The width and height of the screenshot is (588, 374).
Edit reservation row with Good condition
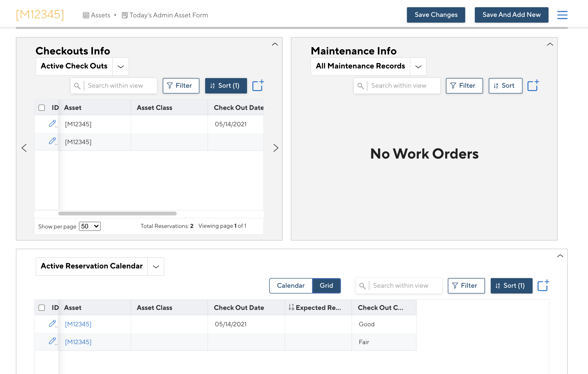(x=52, y=324)
